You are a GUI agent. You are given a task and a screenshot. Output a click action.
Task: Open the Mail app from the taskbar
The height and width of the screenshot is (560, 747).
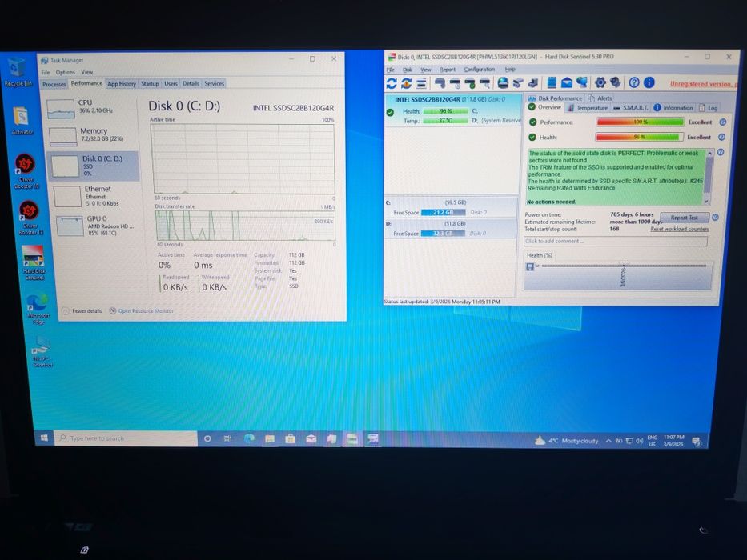tap(311, 439)
